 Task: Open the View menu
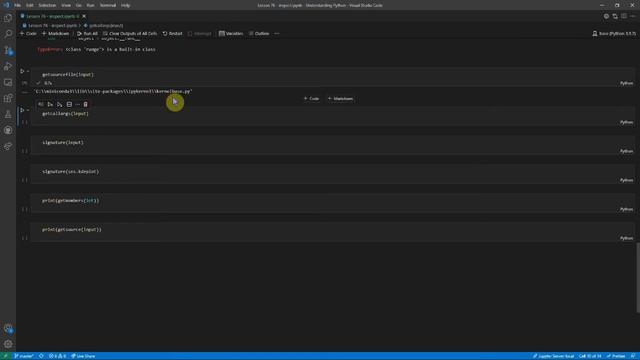pyautogui.click(x=66, y=5)
